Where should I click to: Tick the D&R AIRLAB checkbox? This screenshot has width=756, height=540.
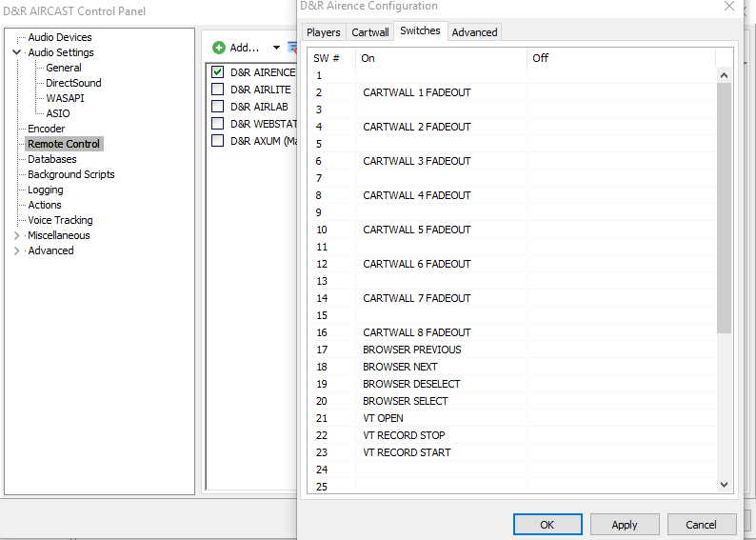click(218, 107)
